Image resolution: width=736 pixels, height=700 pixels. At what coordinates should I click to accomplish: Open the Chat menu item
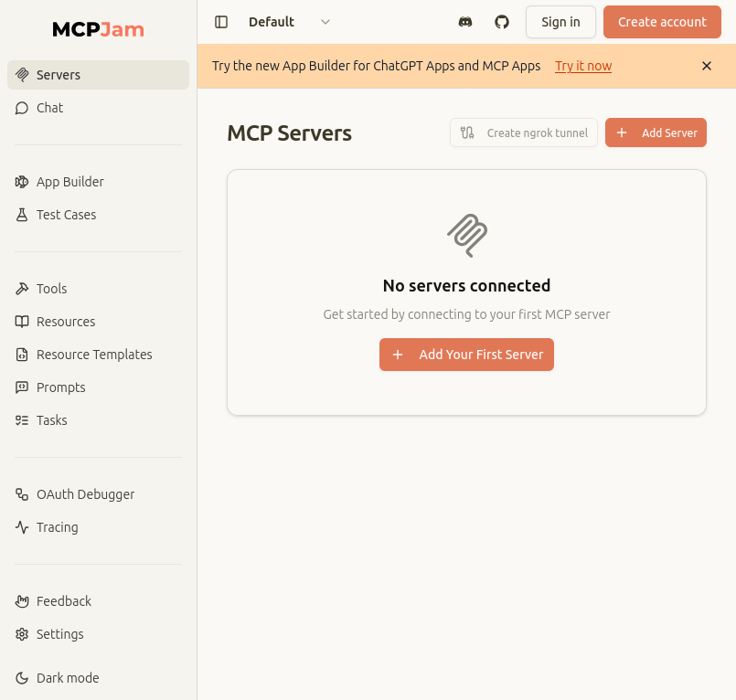pos(98,108)
